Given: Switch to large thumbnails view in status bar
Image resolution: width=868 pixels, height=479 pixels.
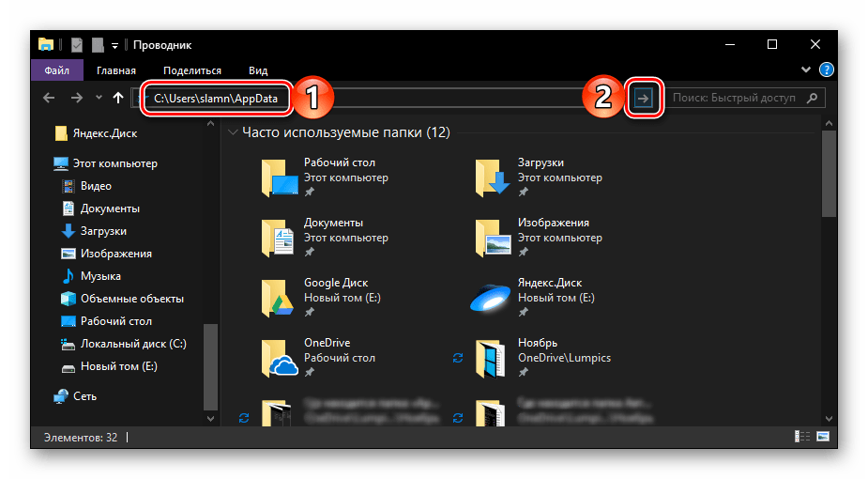Looking at the screenshot, I should coord(822,437).
